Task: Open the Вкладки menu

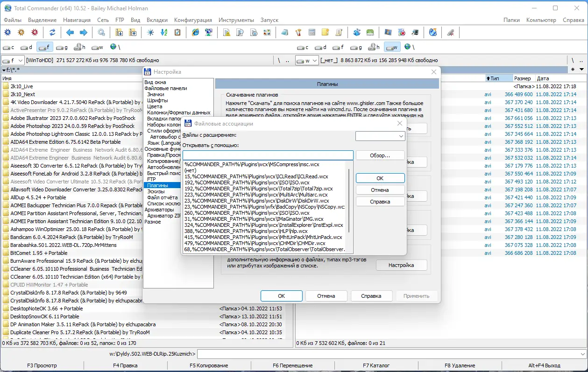Action: click(157, 20)
